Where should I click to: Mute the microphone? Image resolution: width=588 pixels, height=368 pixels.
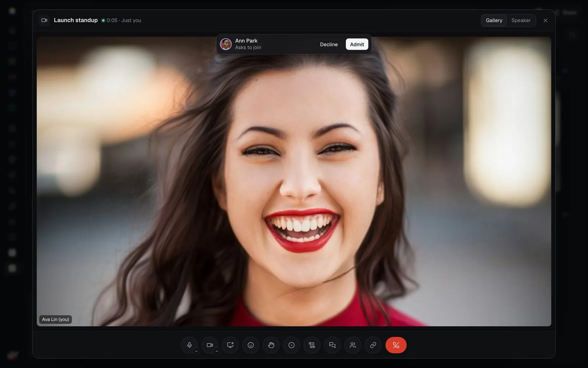coord(189,345)
